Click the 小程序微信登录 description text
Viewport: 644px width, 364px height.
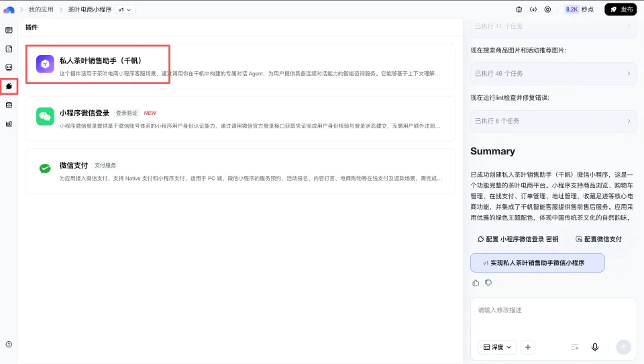tap(250, 126)
